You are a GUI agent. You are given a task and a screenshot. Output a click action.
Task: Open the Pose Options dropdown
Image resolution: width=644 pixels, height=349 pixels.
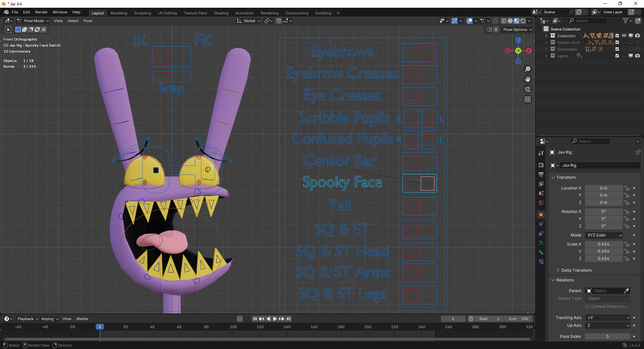click(x=517, y=30)
